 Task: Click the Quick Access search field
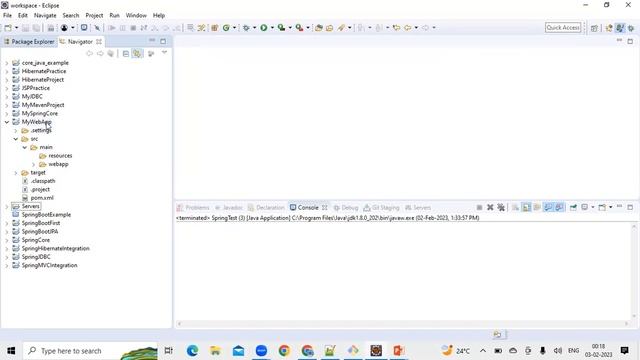[x=563, y=27]
